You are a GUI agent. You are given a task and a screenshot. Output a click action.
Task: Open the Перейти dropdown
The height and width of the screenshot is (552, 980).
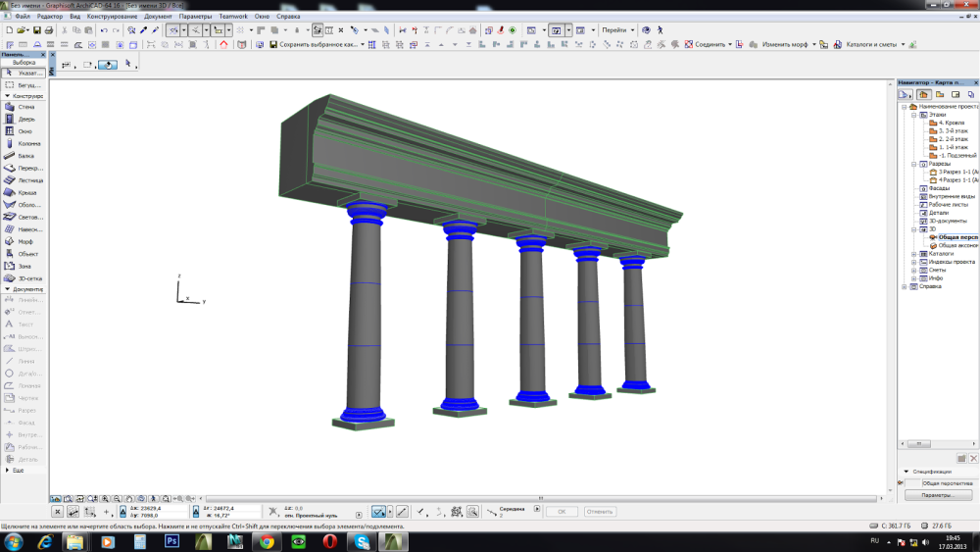[x=618, y=30]
